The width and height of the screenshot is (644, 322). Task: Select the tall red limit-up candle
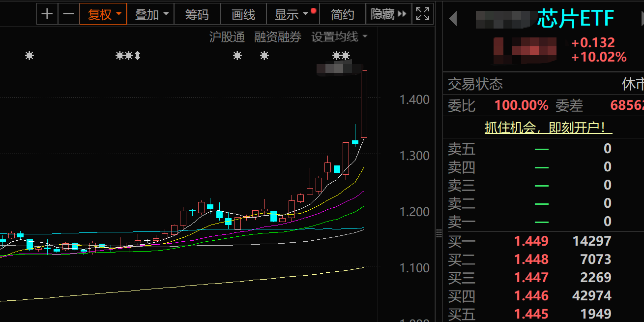pos(364,104)
